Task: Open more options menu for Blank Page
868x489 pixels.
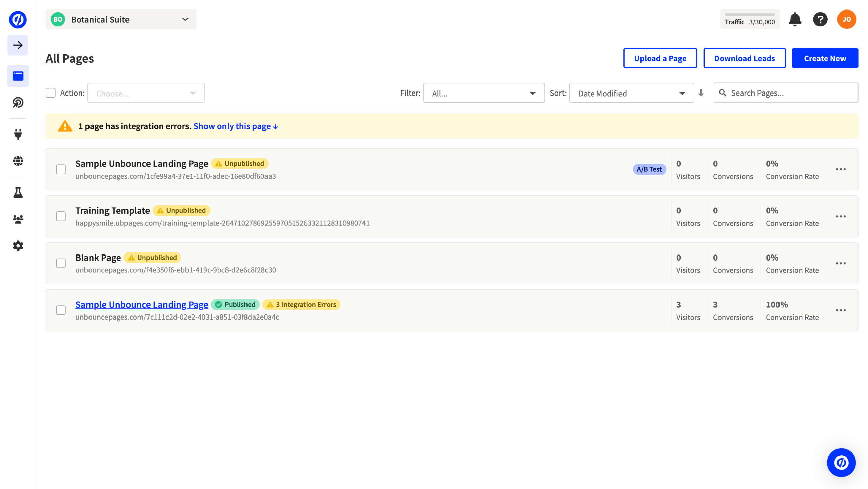Action: click(840, 263)
